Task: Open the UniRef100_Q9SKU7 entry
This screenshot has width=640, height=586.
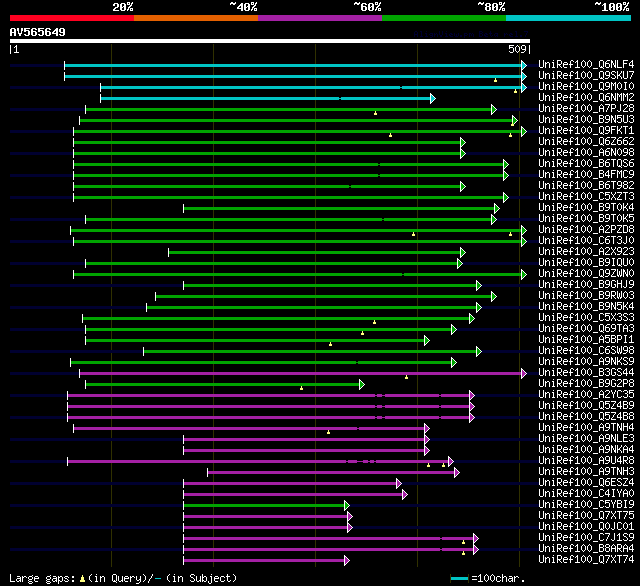Action: pos(586,75)
